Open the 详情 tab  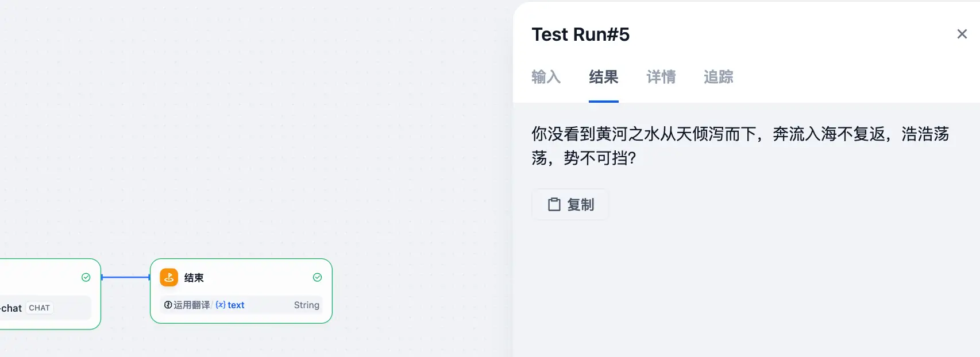pos(661,77)
